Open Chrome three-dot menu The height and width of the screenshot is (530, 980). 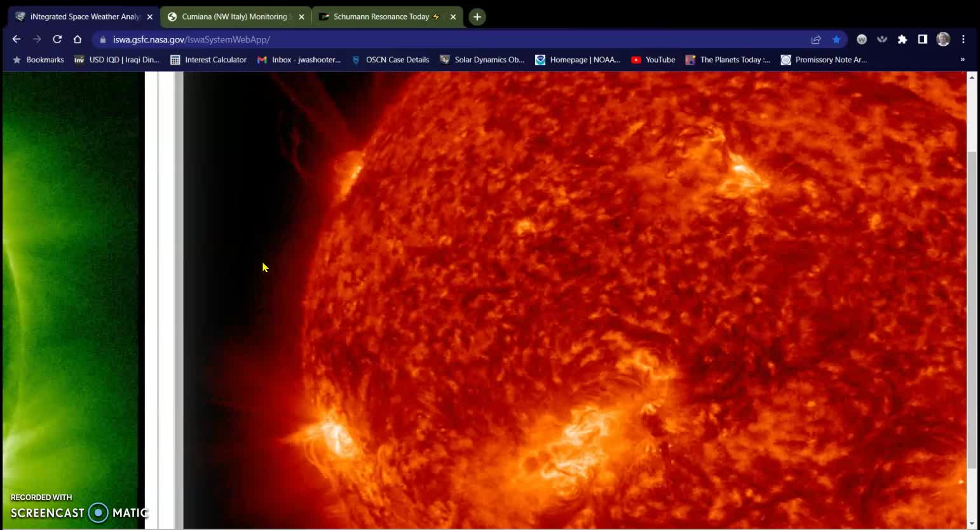click(963, 39)
